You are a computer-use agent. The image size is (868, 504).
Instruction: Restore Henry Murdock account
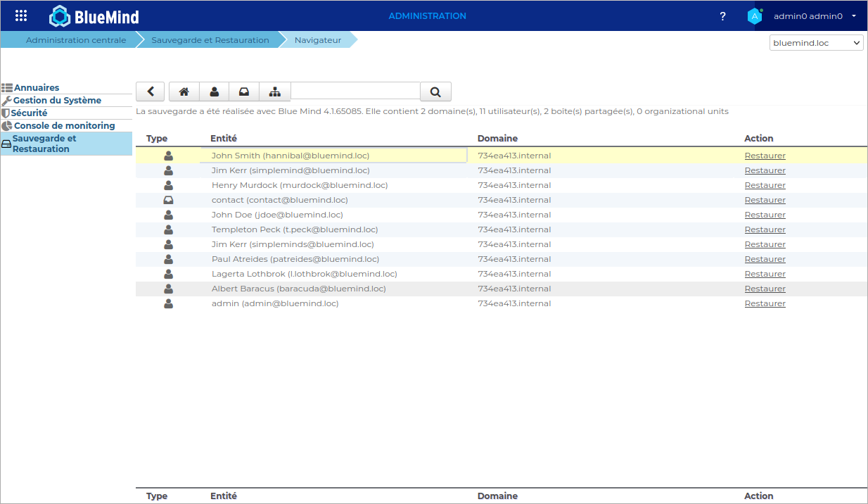[x=765, y=185]
